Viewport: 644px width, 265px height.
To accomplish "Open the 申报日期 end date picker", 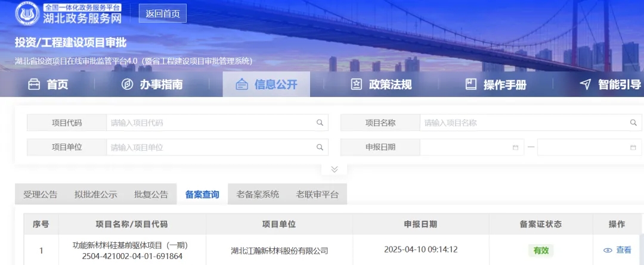I will [x=589, y=147].
